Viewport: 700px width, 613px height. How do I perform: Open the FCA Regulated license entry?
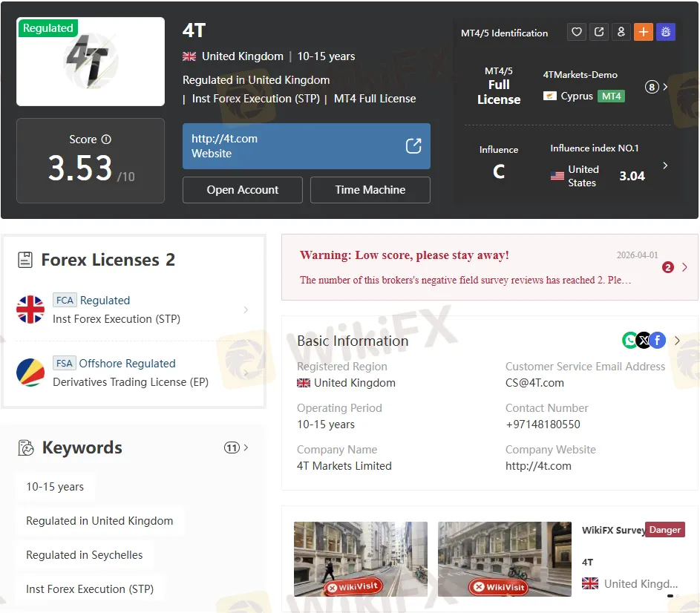point(134,309)
